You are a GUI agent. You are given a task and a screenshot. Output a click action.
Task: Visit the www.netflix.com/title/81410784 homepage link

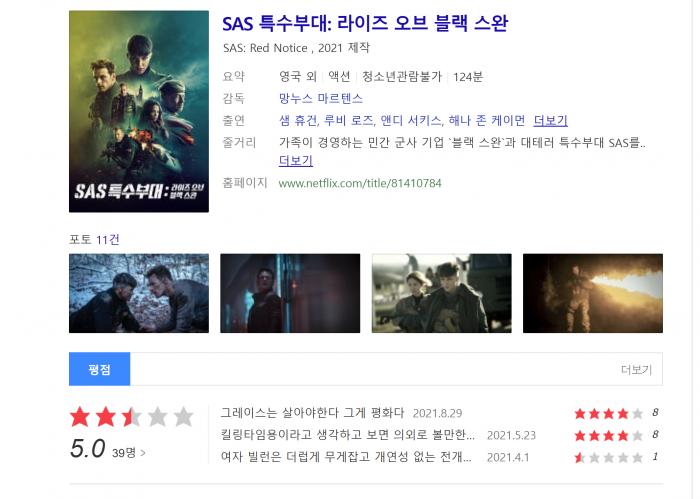pyautogui.click(x=360, y=183)
